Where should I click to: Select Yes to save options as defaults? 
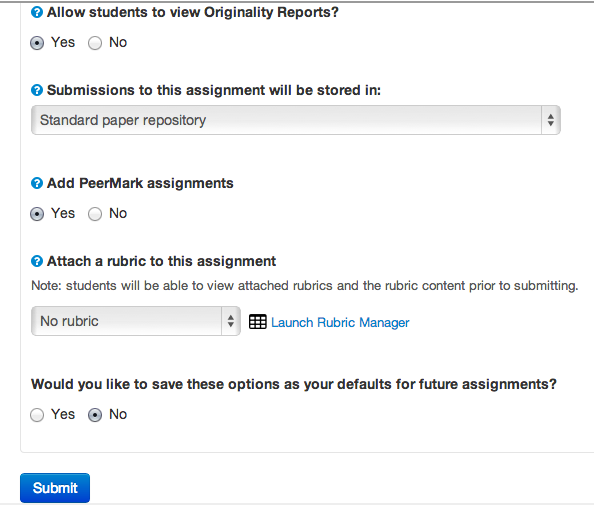tap(37, 415)
